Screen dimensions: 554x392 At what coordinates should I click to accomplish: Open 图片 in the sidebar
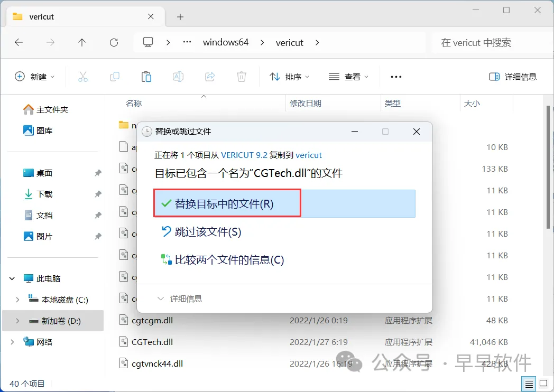tap(38, 236)
